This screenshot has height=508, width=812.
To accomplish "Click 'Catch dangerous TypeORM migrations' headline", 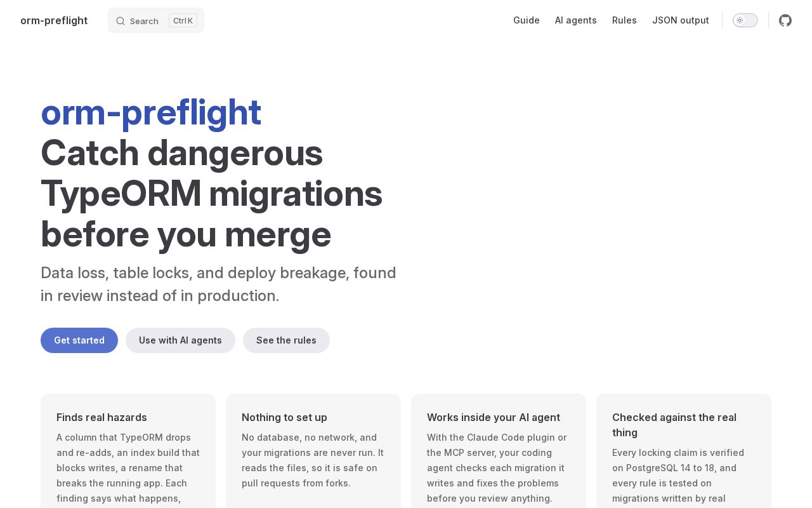I will [x=211, y=193].
